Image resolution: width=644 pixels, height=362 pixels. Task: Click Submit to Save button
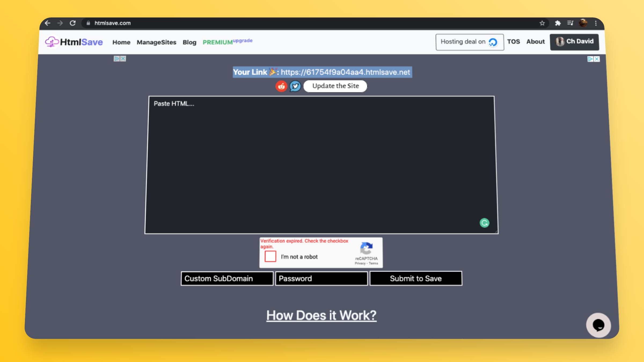tap(416, 279)
